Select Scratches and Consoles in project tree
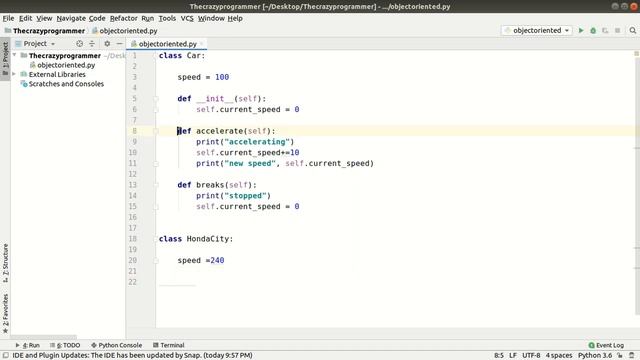The height and width of the screenshot is (360, 640). point(66,84)
